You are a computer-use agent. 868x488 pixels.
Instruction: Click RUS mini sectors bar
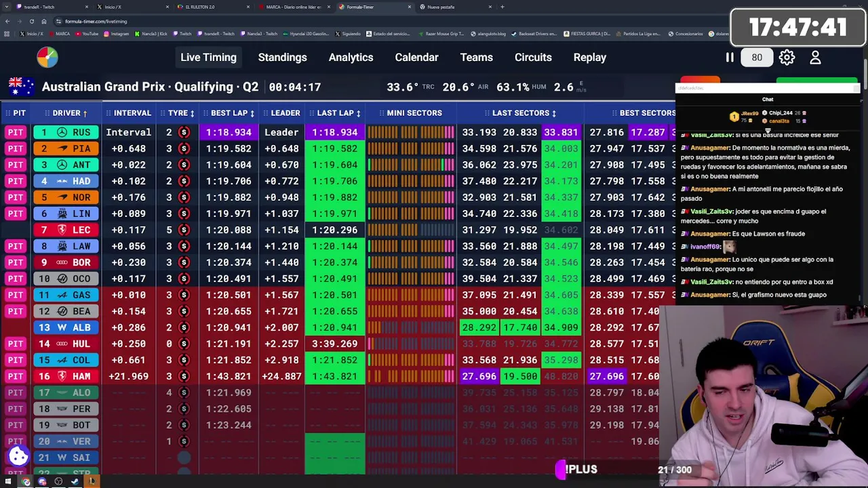(411, 132)
